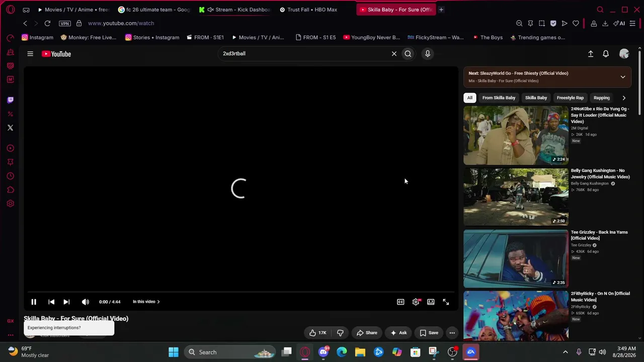Open the Say It Louder video thumbnail
Screen dimensions: 644x362
click(x=516, y=135)
